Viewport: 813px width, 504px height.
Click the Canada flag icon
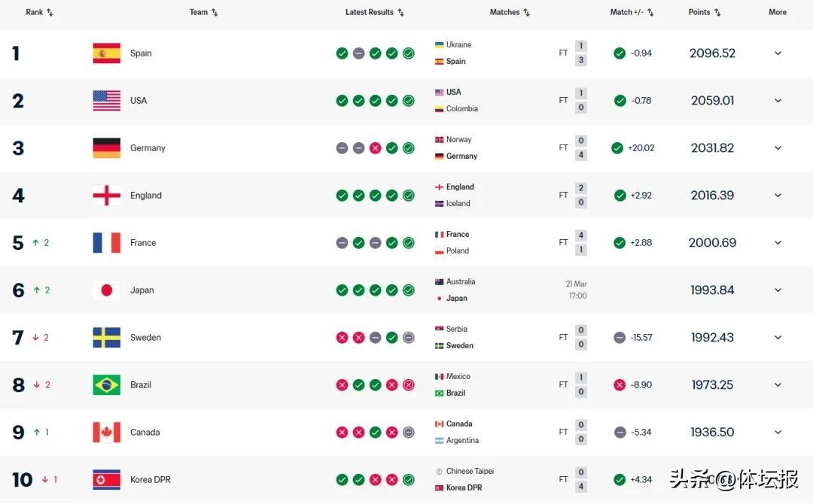point(106,433)
